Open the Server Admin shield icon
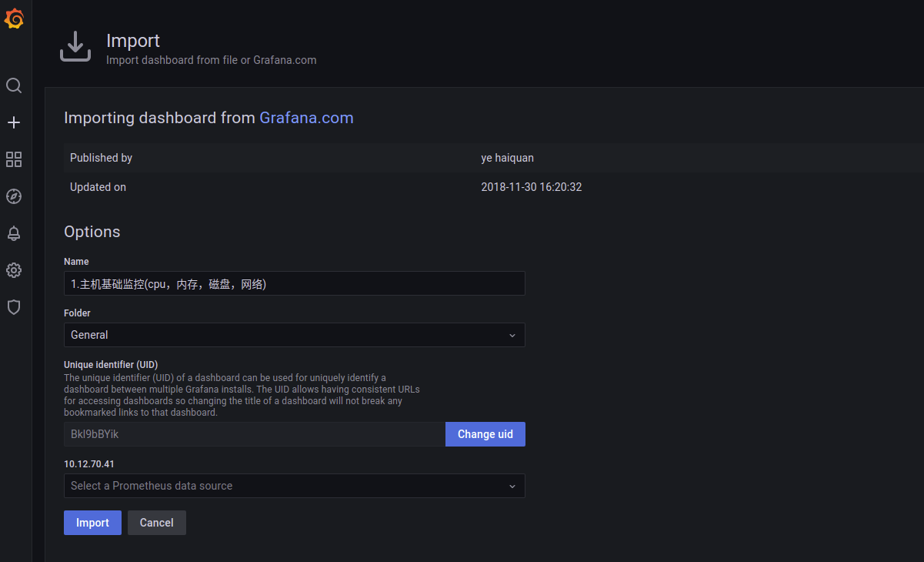Viewport: 924px width, 562px height. pyautogui.click(x=14, y=307)
